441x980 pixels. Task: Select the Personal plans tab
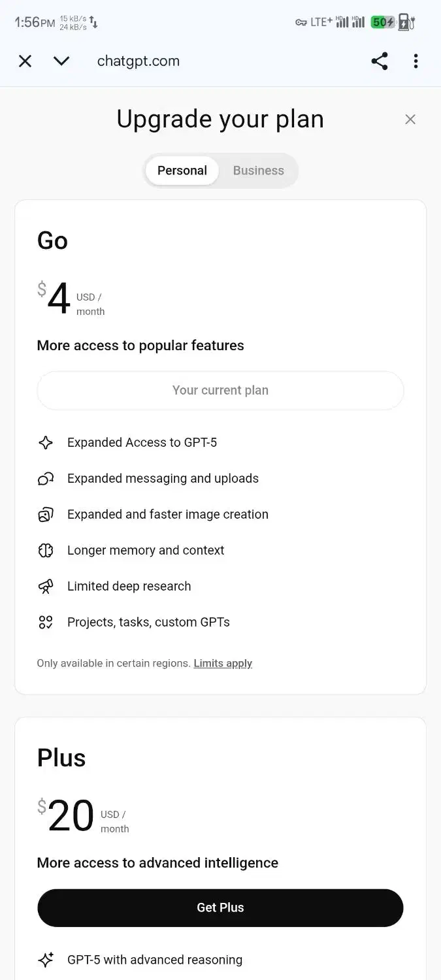[182, 171]
